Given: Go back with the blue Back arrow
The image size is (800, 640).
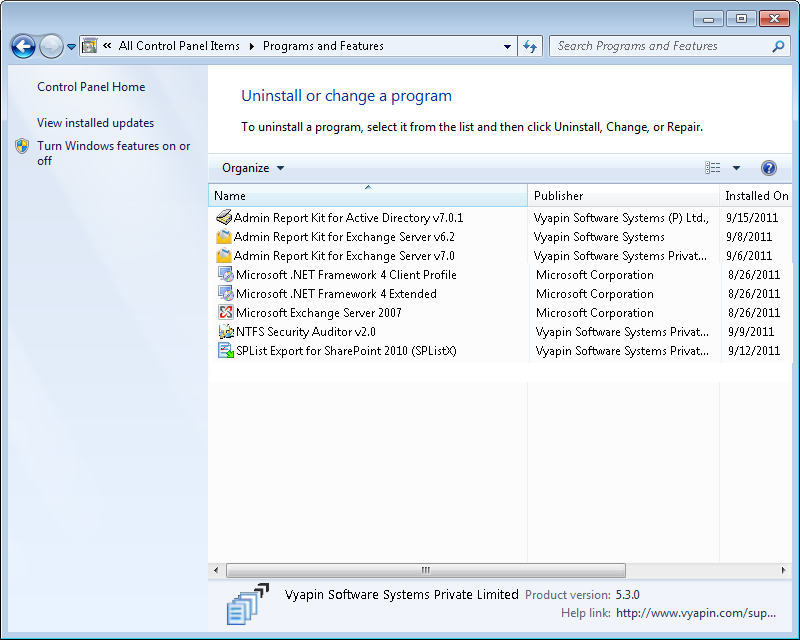Looking at the screenshot, I should 23,46.
